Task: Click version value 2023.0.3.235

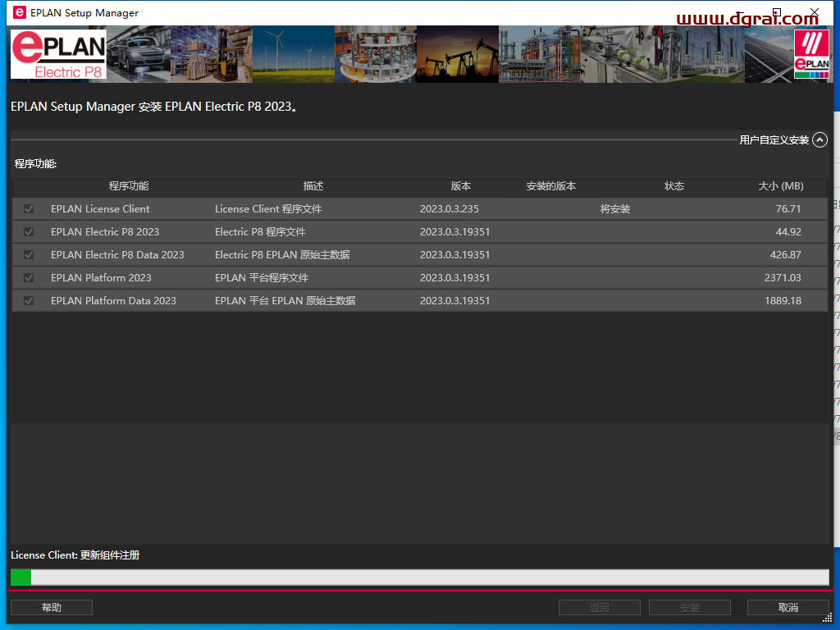Action: [449, 209]
